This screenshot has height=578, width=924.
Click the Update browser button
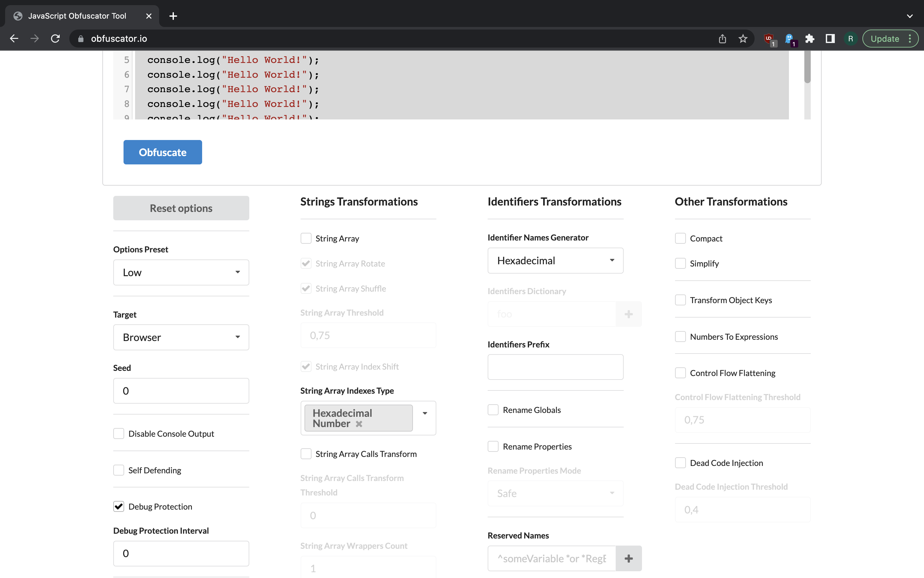point(885,39)
